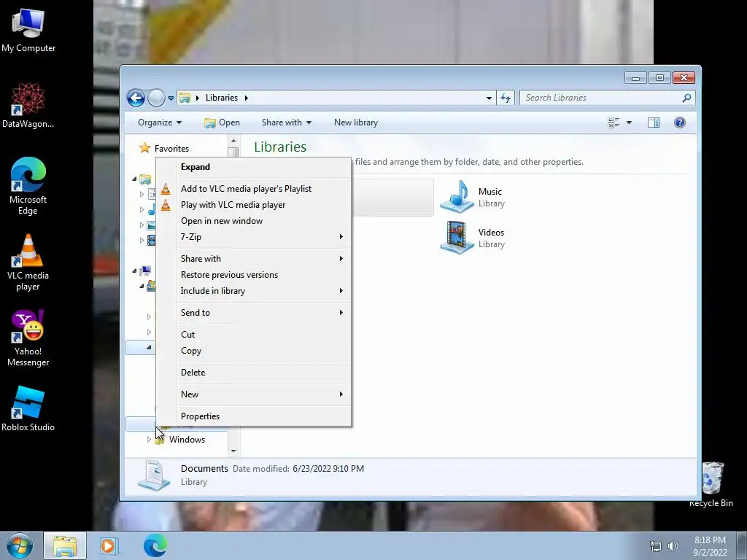This screenshot has height=560, width=747.
Task: Click Libraries in the address bar
Action: coord(222,98)
